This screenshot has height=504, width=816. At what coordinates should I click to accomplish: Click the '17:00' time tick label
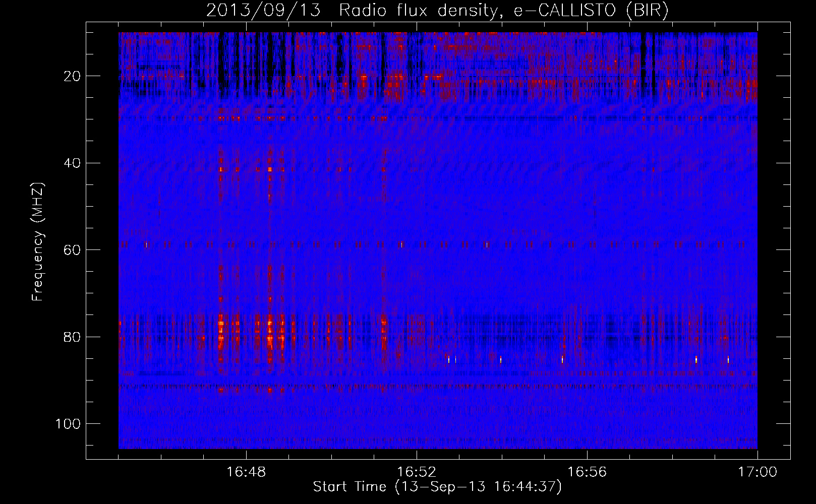[757, 472]
